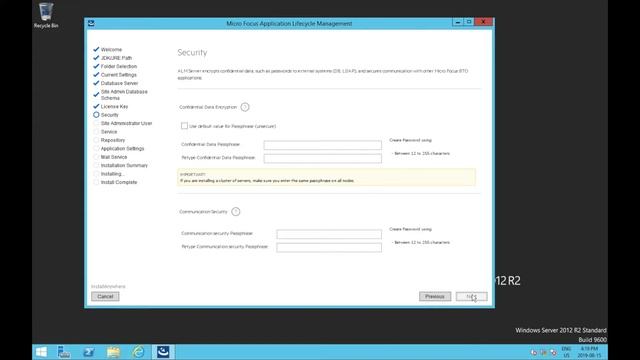
Task: Select the Welcome step
Action: click(111, 49)
